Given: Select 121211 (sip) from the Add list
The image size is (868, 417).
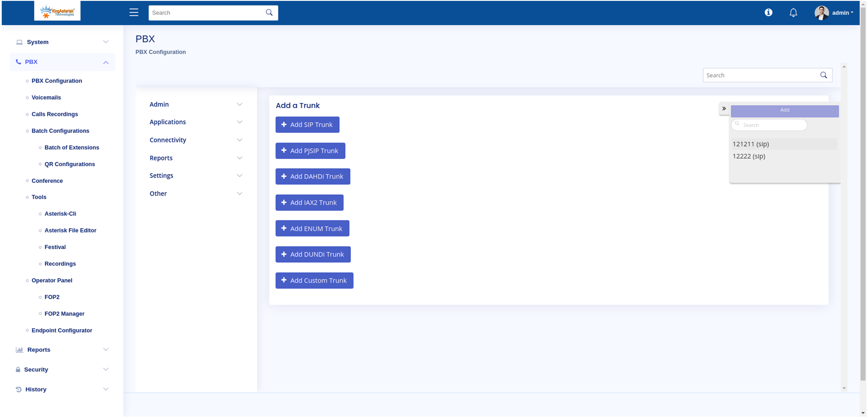Looking at the screenshot, I should (751, 144).
